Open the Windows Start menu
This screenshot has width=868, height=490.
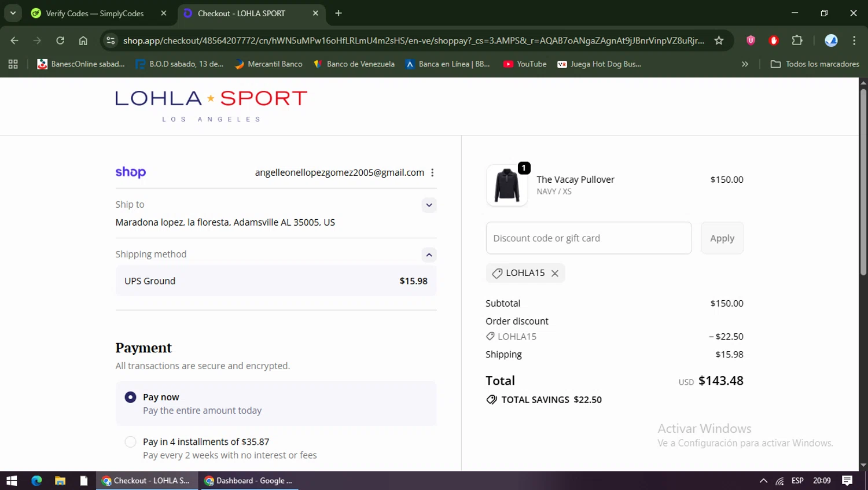(12, 481)
